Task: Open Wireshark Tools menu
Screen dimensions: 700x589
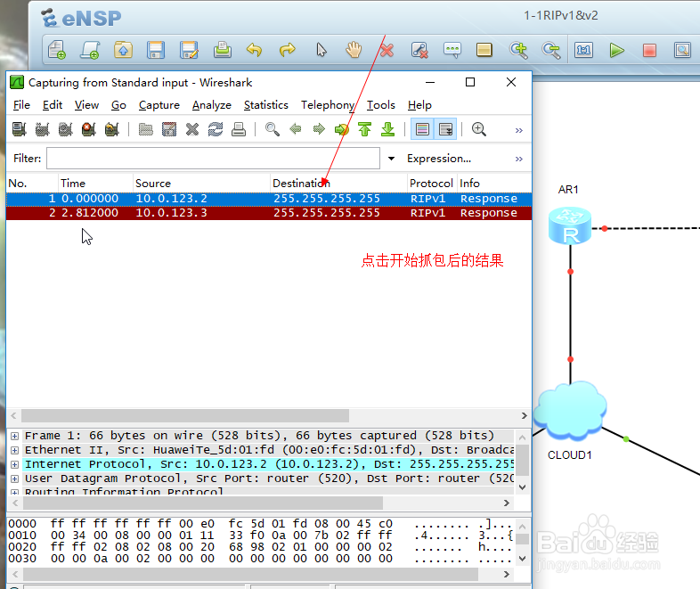Action: (381, 105)
